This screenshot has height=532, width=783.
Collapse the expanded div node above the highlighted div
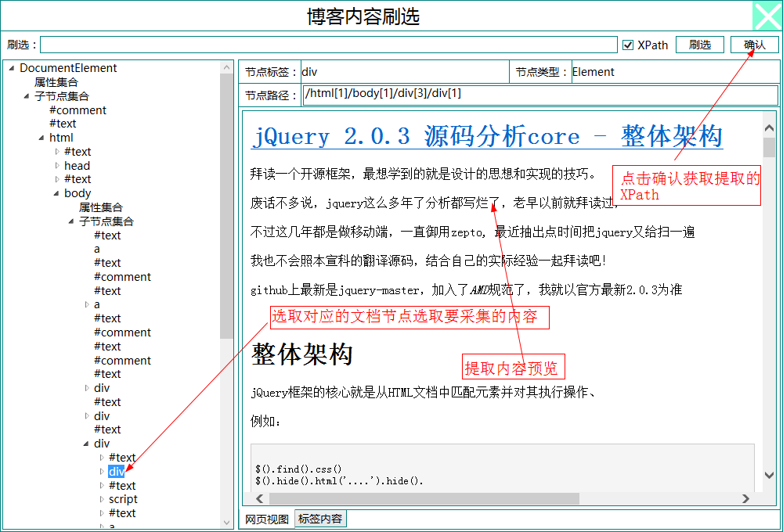[x=86, y=444]
